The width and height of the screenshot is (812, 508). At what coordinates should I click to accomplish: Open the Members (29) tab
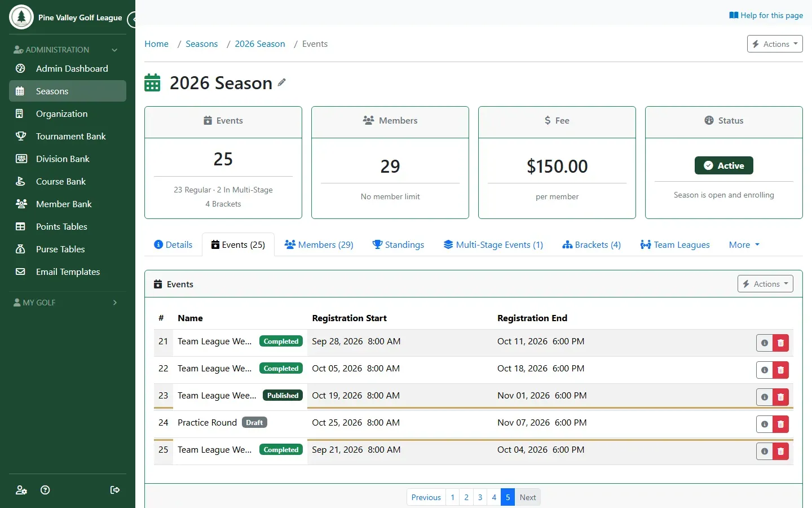pos(319,245)
